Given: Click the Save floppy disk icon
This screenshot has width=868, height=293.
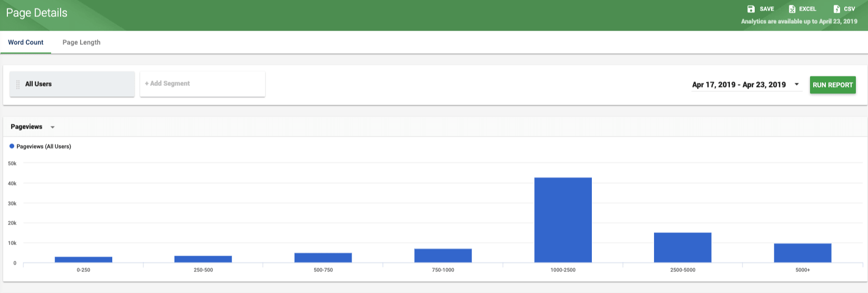Looking at the screenshot, I should [x=751, y=9].
